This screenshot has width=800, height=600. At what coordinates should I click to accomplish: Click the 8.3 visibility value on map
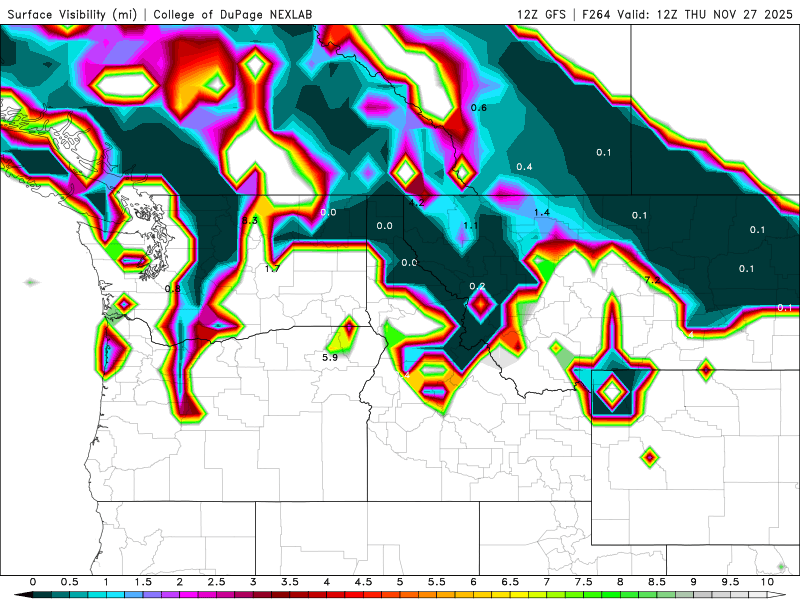[x=249, y=220]
